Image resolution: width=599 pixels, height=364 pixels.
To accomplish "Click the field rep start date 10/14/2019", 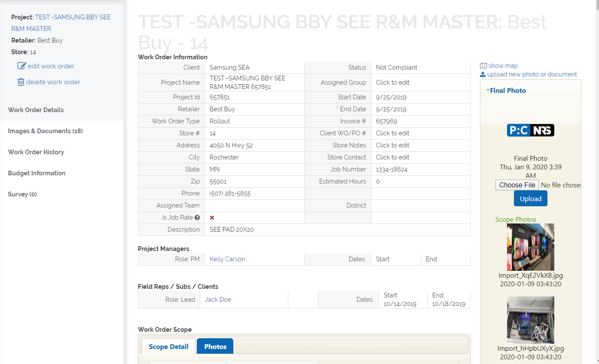I will (x=400, y=304).
